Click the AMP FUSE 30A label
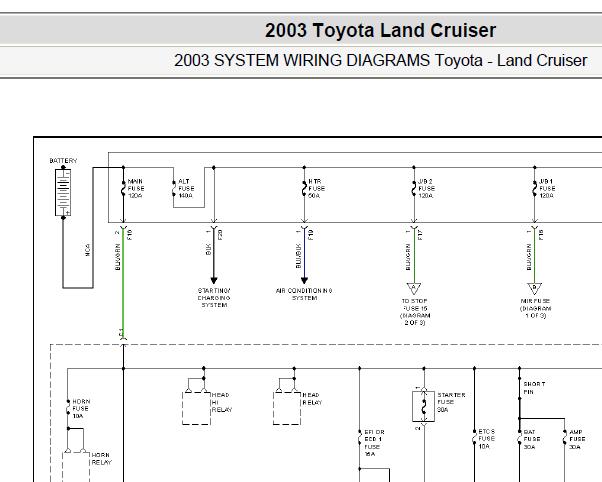The height and width of the screenshot is (482, 602). [577, 439]
